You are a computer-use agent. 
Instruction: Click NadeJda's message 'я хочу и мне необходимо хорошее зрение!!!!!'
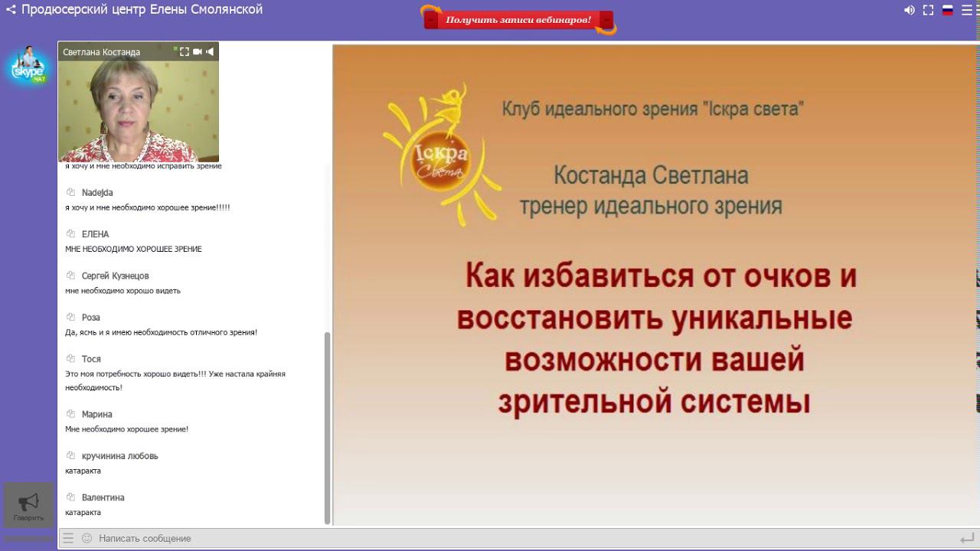point(148,207)
